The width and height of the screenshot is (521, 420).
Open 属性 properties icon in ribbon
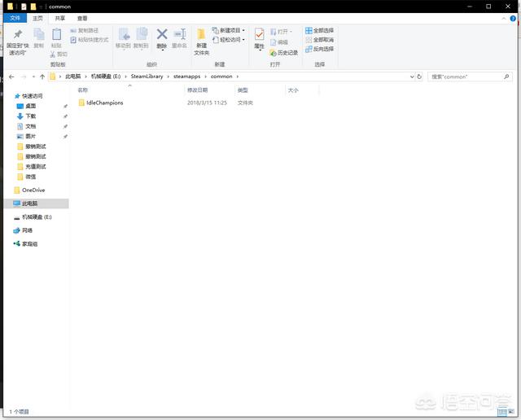pyautogui.click(x=259, y=35)
